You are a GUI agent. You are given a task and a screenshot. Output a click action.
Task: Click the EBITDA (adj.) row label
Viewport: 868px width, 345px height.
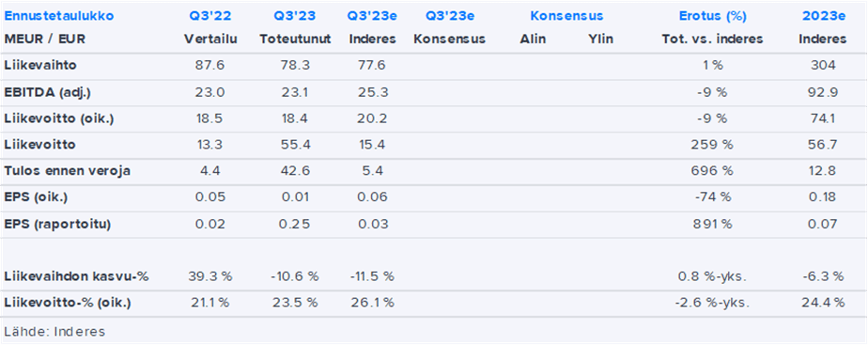pyautogui.click(x=47, y=92)
